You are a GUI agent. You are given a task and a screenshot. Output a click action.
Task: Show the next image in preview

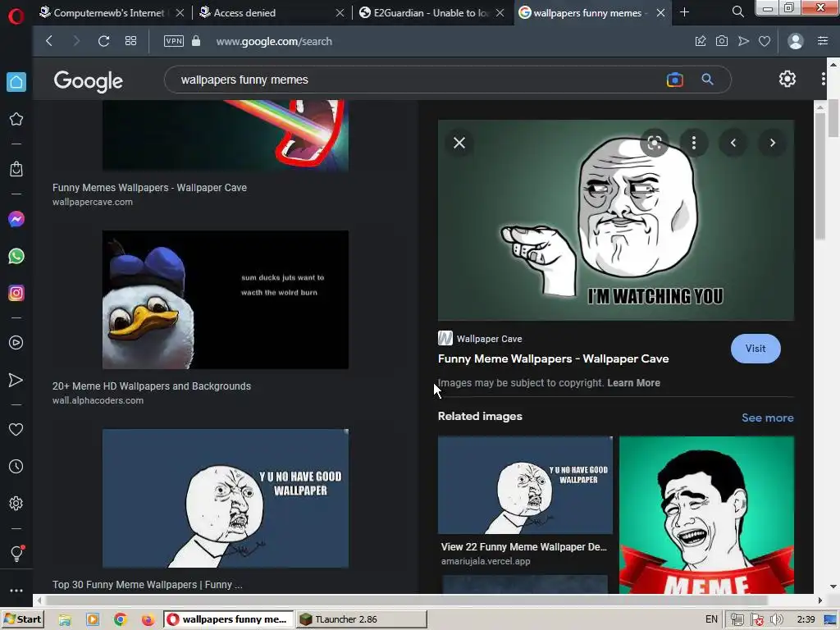click(x=773, y=143)
